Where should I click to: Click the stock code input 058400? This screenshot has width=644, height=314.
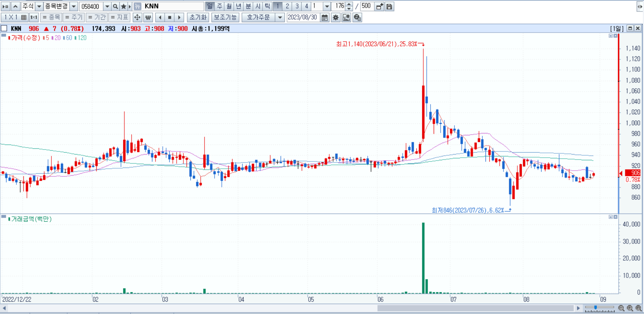coord(91,7)
